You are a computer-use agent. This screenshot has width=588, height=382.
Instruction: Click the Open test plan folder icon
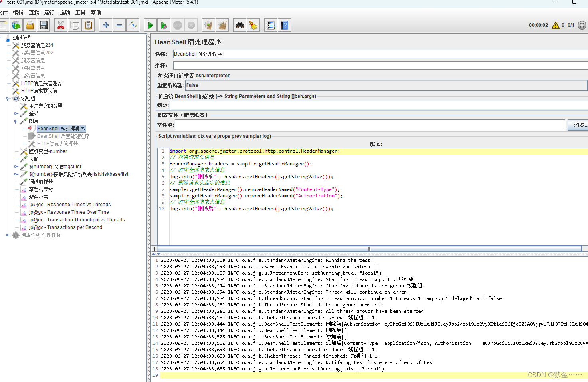coord(30,25)
